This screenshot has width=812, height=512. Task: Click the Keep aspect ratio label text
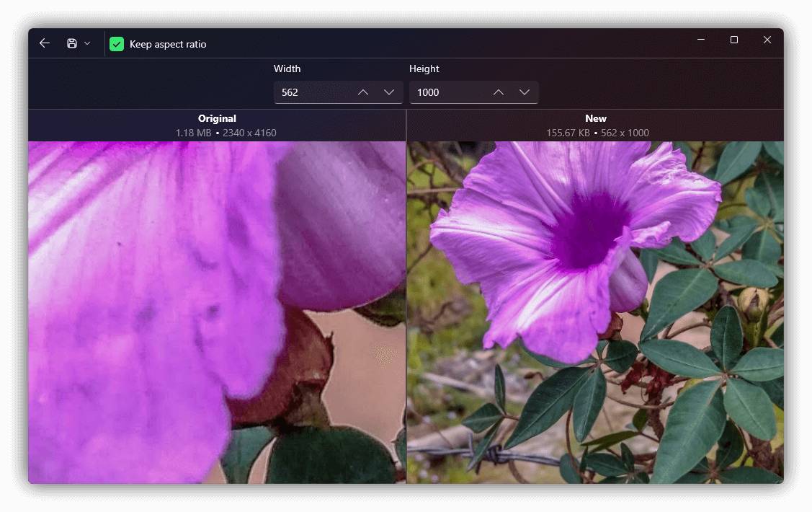point(167,44)
